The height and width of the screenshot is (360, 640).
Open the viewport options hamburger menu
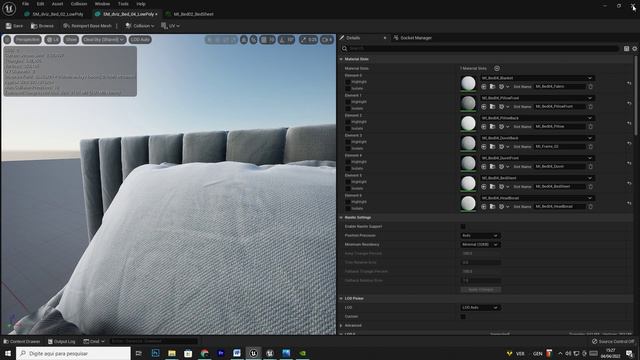click(x=7, y=40)
